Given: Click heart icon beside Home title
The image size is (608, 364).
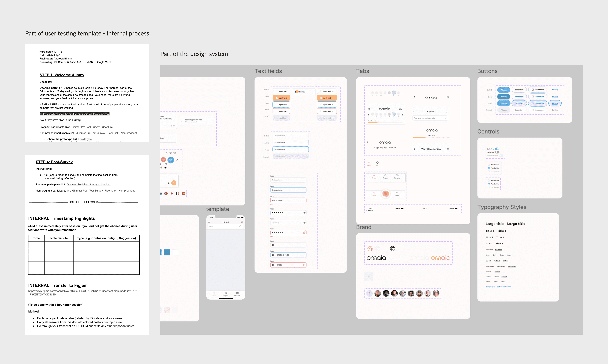Looking at the screenshot, I should click(x=447, y=112).
